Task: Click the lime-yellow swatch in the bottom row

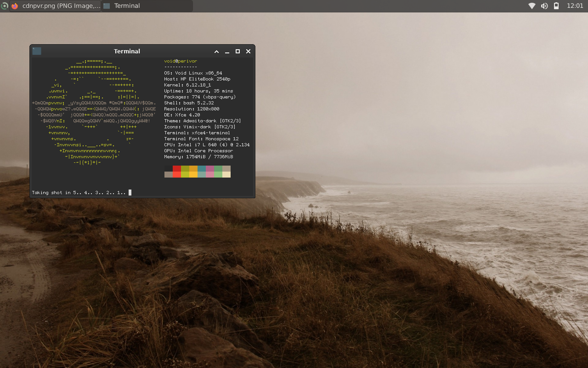Action: tap(185, 174)
